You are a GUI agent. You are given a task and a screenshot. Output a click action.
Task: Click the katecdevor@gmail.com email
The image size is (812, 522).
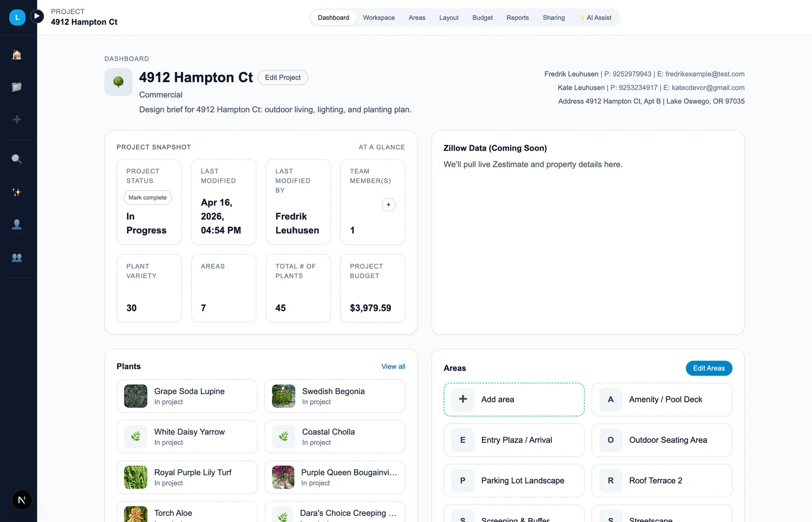708,88
